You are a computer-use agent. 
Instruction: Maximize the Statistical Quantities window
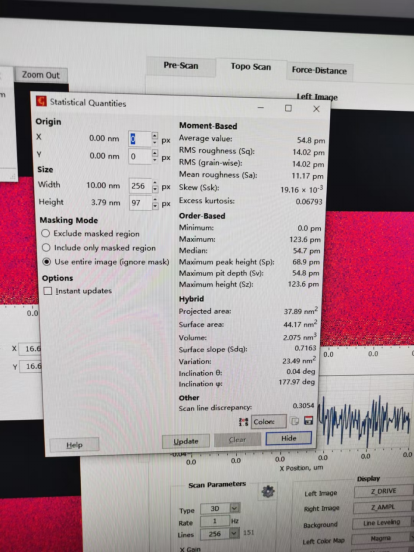pyautogui.click(x=288, y=108)
